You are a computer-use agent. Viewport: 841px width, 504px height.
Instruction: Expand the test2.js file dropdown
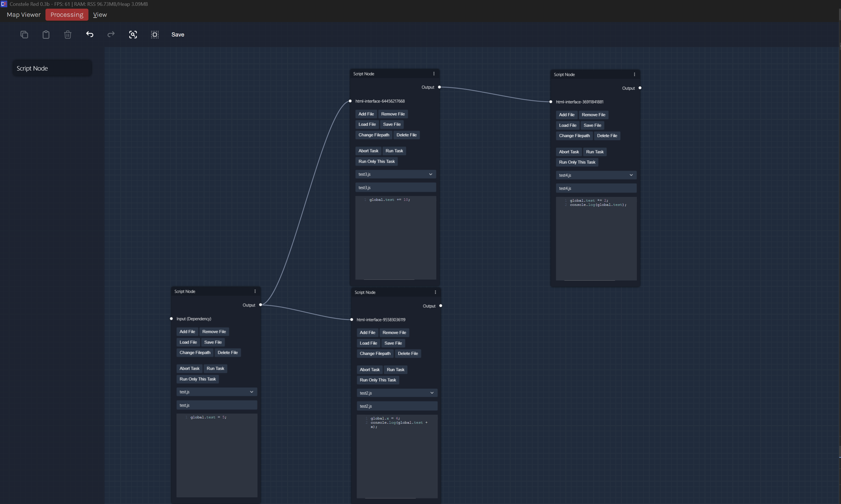397,393
